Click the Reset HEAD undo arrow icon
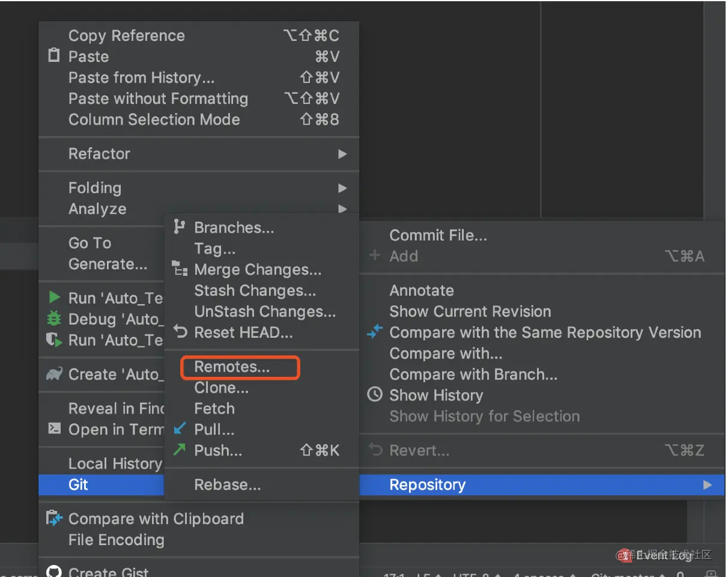This screenshot has width=728, height=577. (180, 331)
